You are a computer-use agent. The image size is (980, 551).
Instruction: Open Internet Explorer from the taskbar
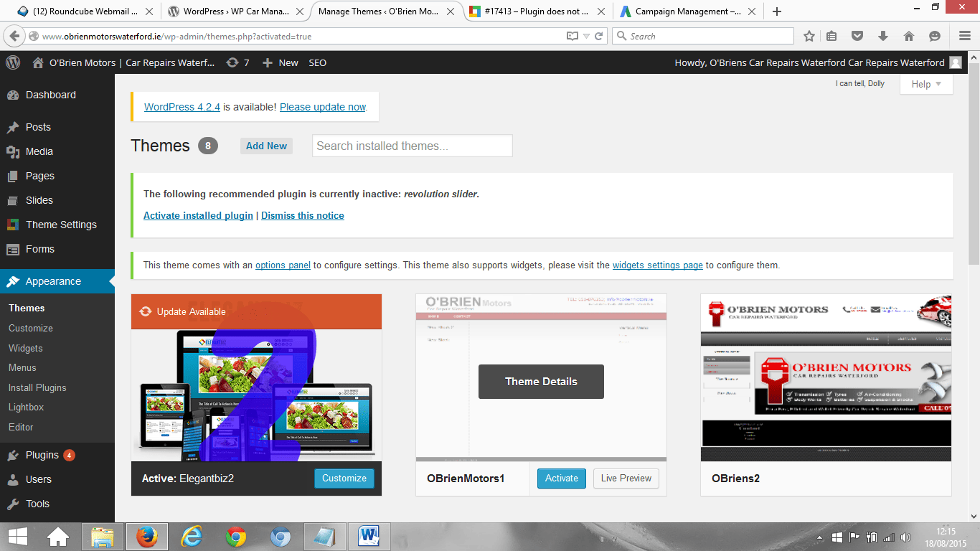pyautogui.click(x=192, y=536)
